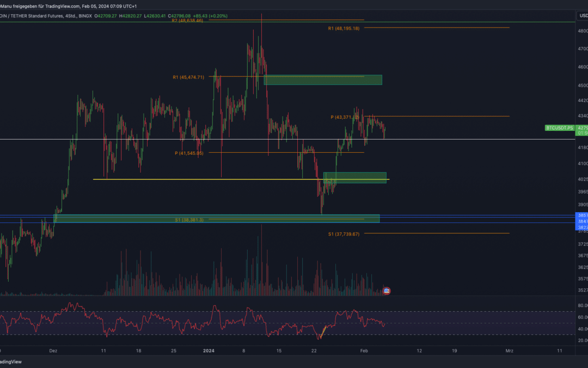Viewport: 588px width, 368px height.
Task: Click the 60.00 RSI scale value
Action: click(x=583, y=317)
